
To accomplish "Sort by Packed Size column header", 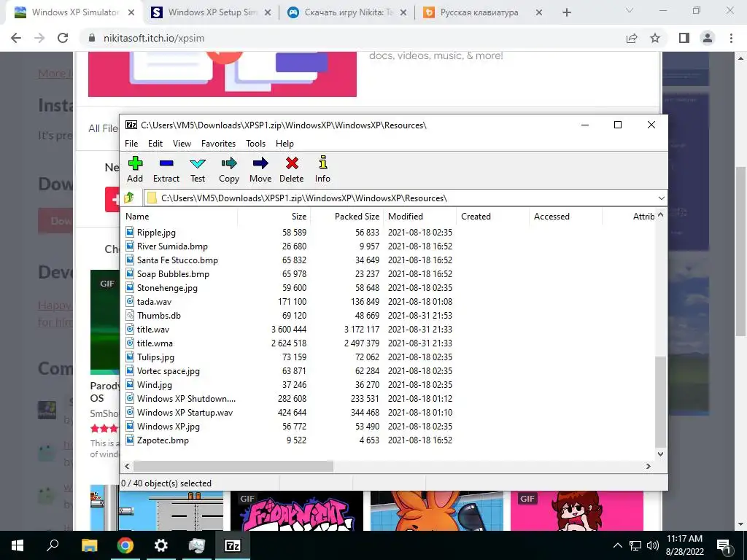I will (347, 216).
